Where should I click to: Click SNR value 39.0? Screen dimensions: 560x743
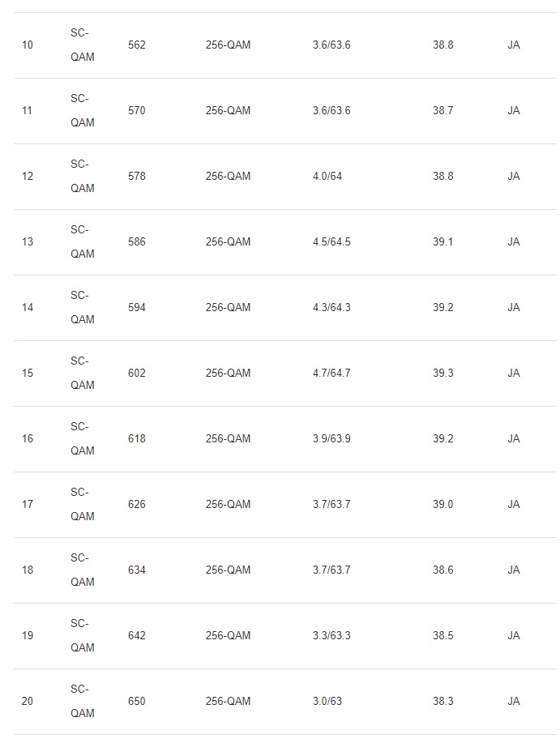(442, 505)
